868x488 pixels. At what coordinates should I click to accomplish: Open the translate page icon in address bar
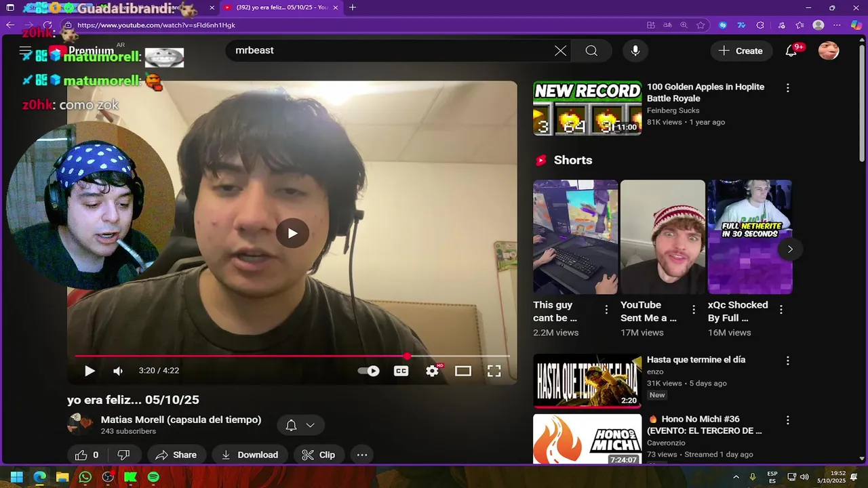667,25
